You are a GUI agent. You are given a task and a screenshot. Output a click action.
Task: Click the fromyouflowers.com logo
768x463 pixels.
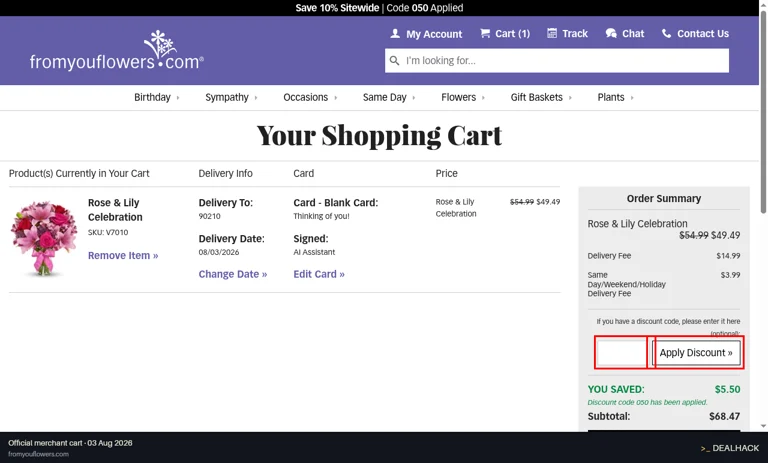pyautogui.click(x=117, y=50)
